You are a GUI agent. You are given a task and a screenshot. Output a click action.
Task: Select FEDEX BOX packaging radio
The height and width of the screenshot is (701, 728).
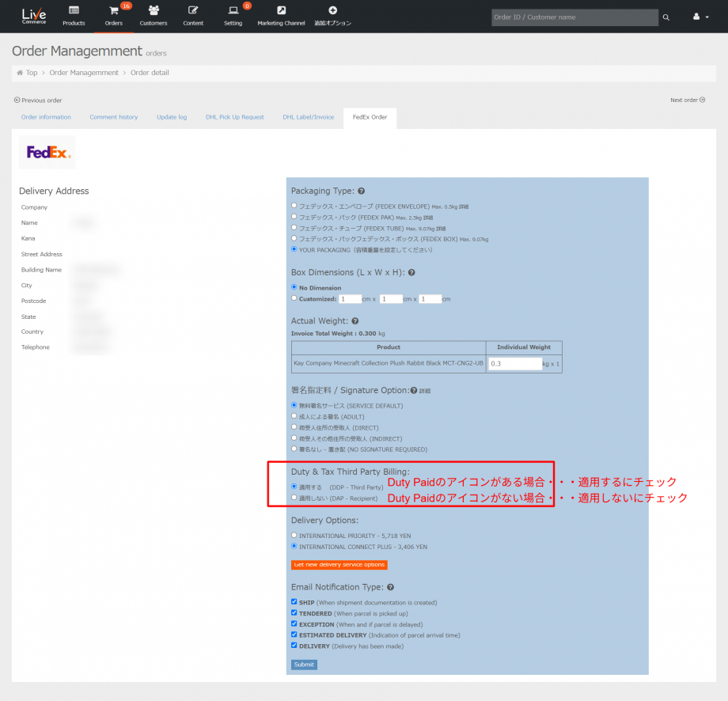(x=294, y=238)
